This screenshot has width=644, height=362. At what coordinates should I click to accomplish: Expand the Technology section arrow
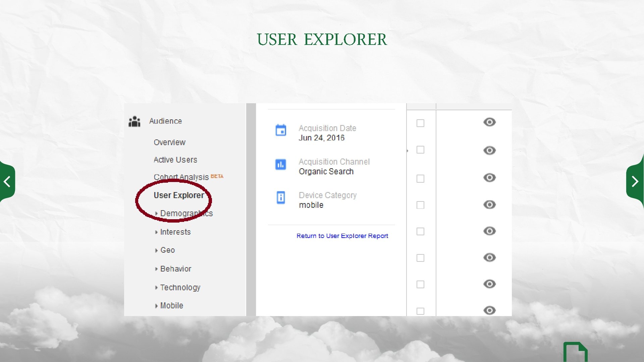point(156,288)
